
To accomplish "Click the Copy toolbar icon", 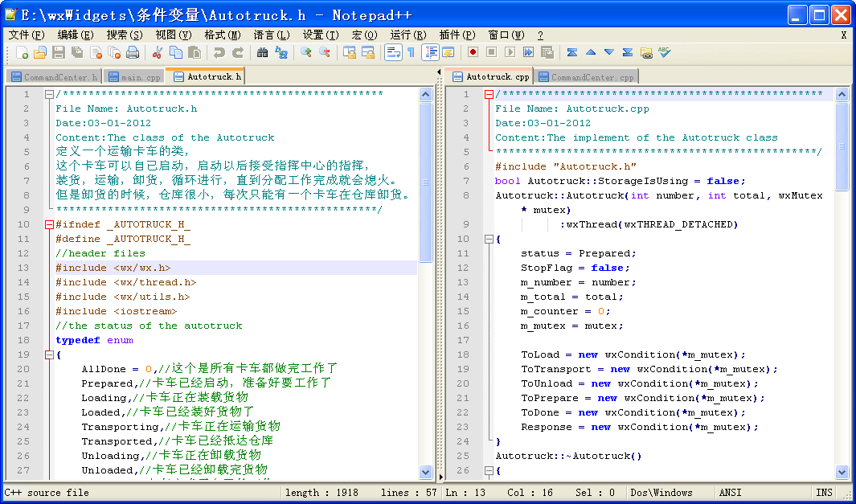I will coord(176,52).
